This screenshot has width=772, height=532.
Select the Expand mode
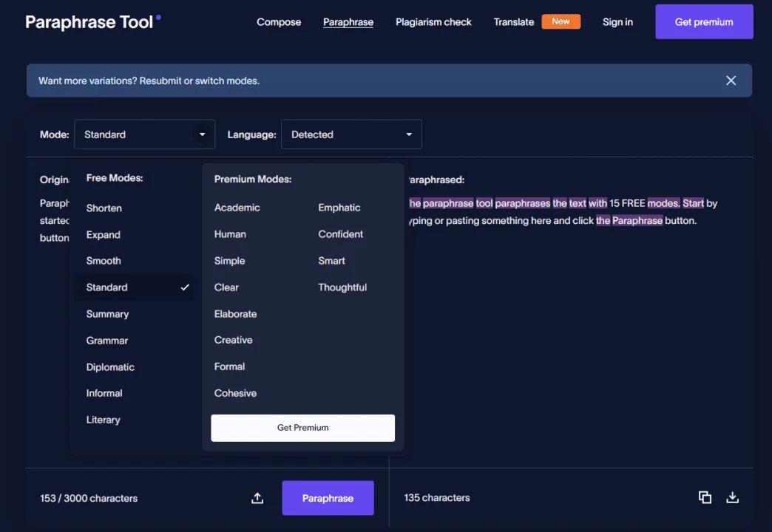click(x=103, y=235)
